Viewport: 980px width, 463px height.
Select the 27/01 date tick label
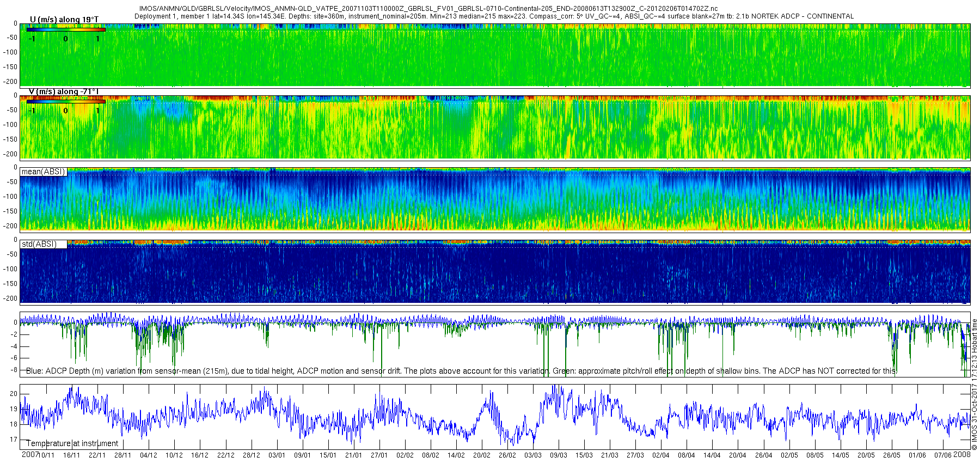[379, 455]
